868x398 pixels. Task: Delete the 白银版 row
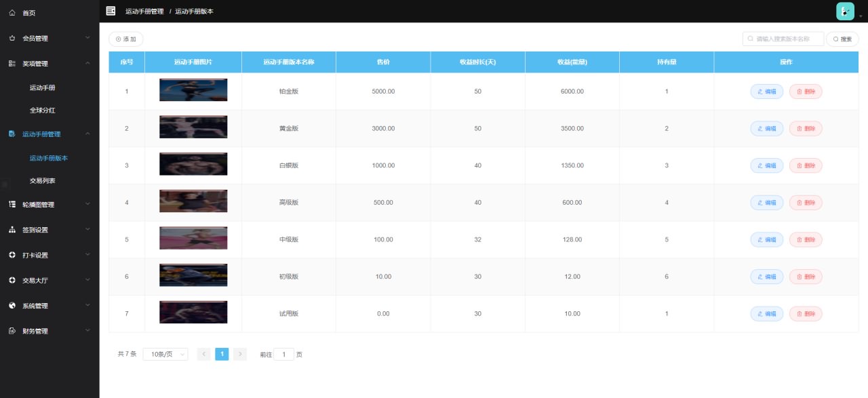pyautogui.click(x=806, y=165)
